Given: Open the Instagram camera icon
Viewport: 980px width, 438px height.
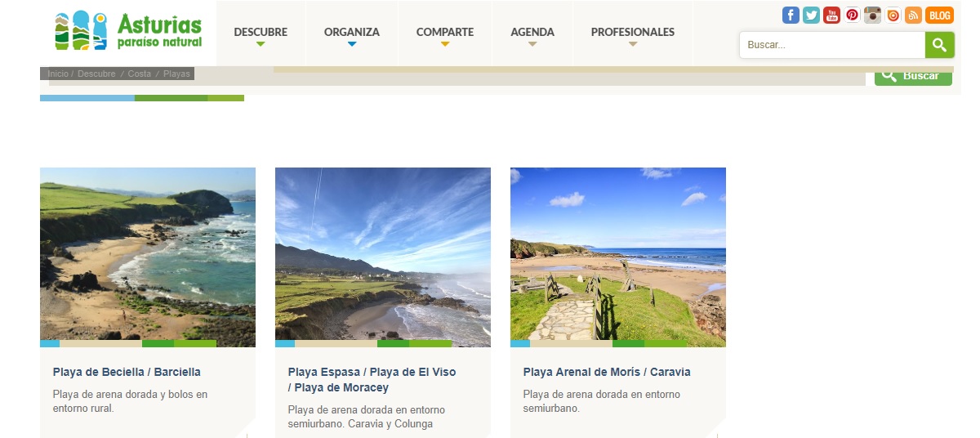Looking at the screenshot, I should tap(873, 15).
